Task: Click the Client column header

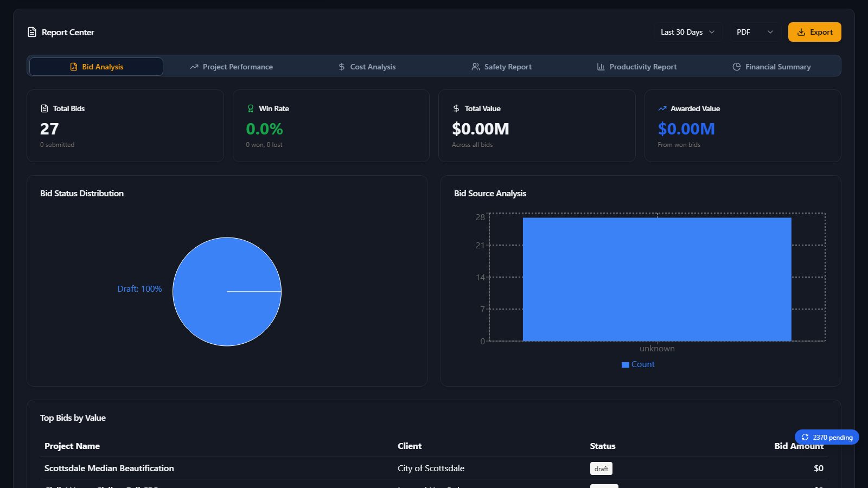Action: tap(410, 446)
